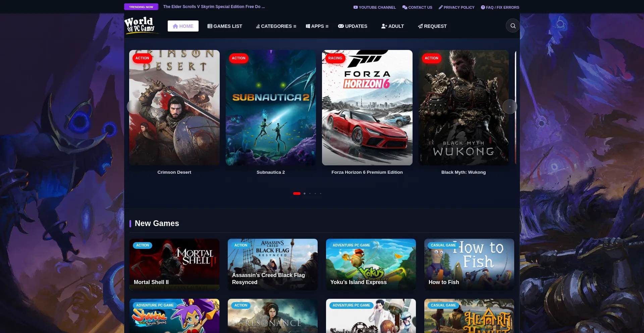The width and height of the screenshot is (644, 333).
Task: Select the fourth carousel page dot
Action: coord(315,193)
